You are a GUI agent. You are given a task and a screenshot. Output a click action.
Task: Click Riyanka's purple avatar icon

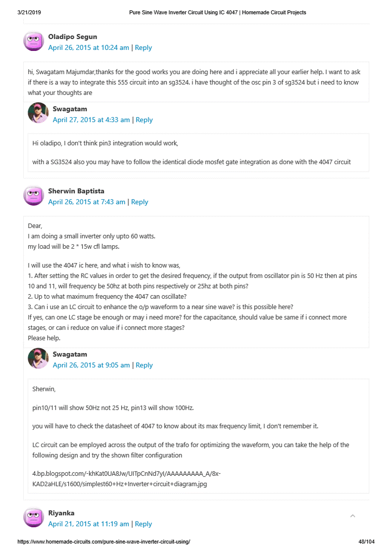click(34, 518)
